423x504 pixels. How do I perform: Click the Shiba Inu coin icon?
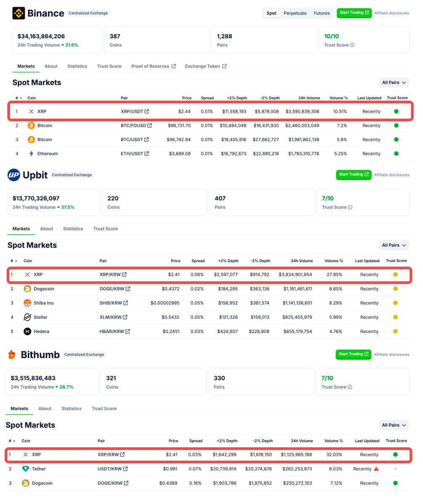tap(27, 303)
